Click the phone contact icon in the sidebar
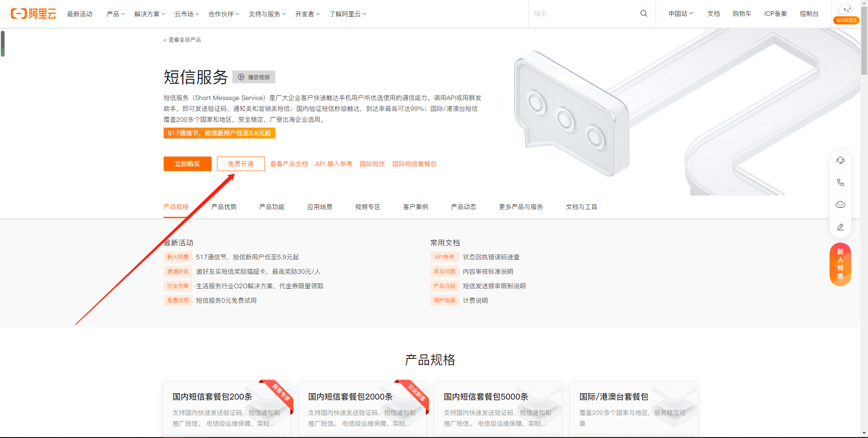868x438 pixels. [x=840, y=182]
